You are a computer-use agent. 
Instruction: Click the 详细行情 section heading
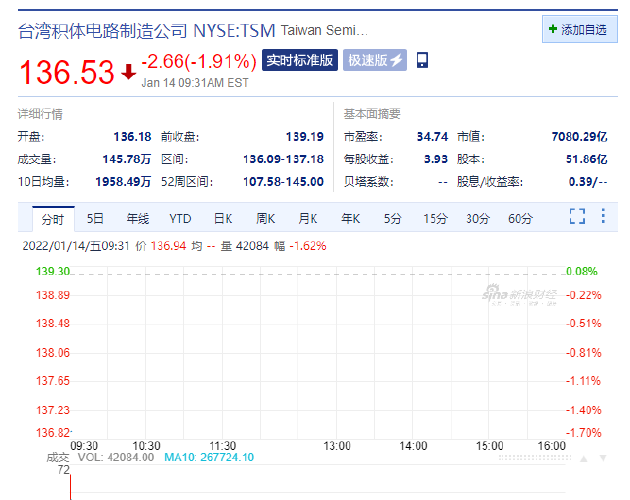pos(40,114)
